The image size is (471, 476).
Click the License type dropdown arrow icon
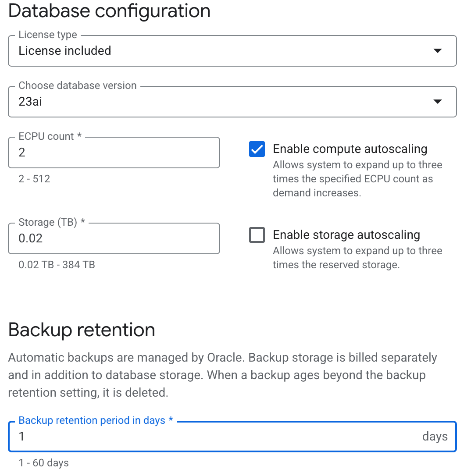437,51
